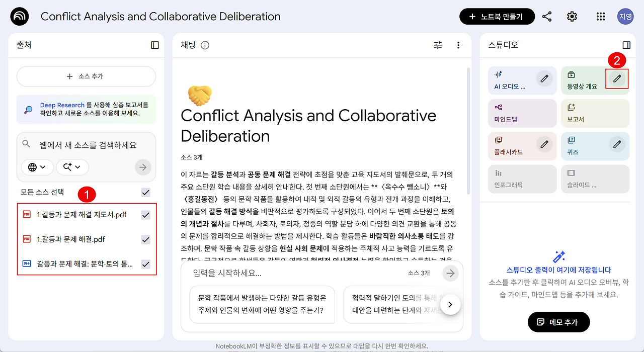The height and width of the screenshot is (352, 644).
Task: Click the web search magnifier icon
Action: [27, 144]
